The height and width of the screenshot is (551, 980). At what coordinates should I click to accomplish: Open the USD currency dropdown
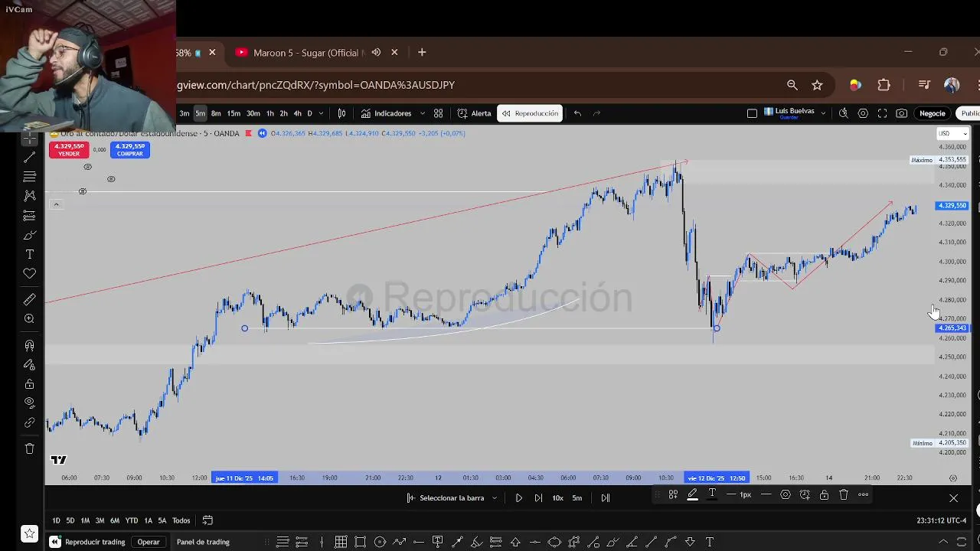point(952,133)
